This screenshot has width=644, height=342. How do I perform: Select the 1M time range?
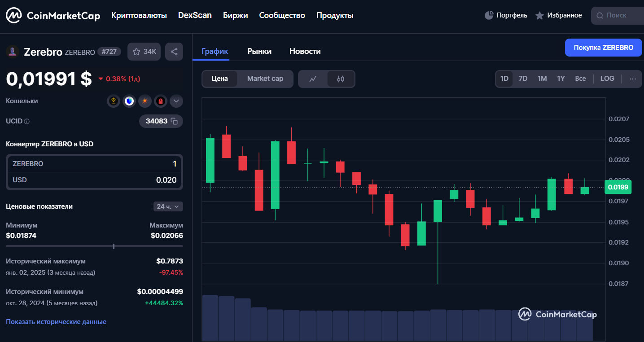click(542, 79)
